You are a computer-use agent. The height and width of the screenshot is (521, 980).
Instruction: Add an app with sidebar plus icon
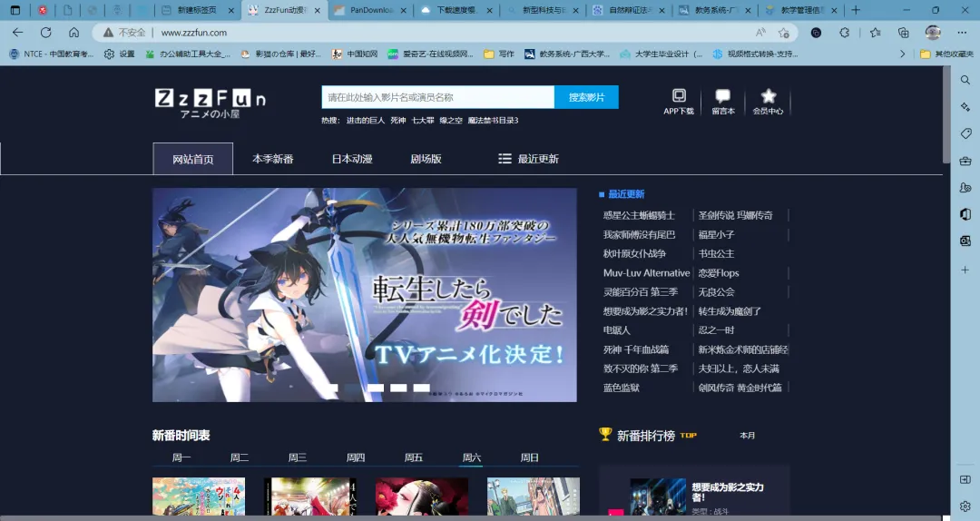click(965, 270)
